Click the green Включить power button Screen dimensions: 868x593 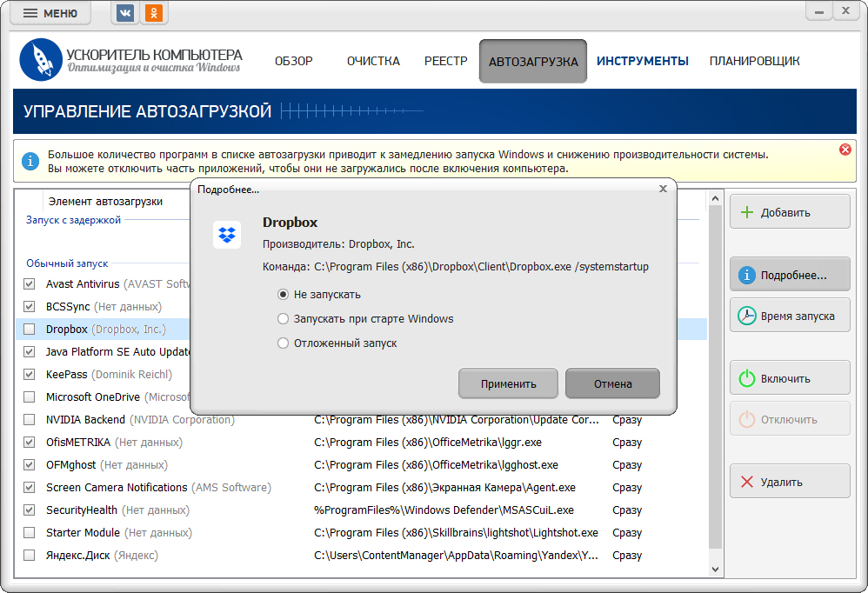pyautogui.click(x=790, y=378)
